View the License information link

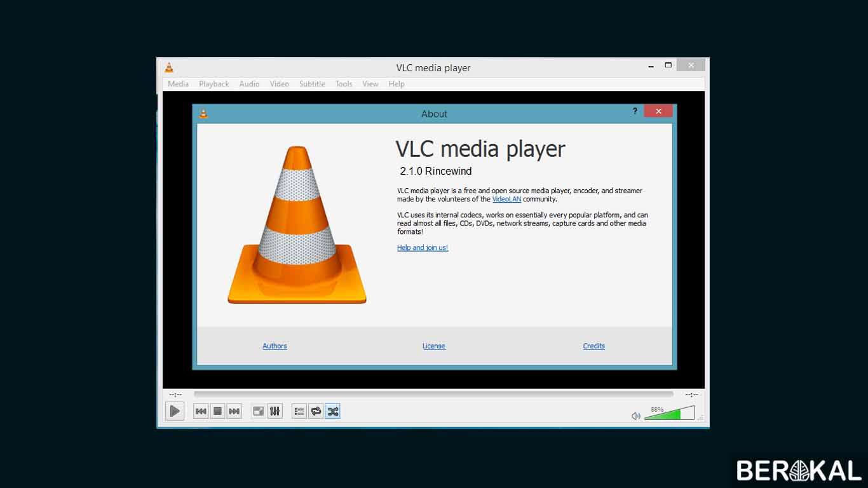(434, 346)
